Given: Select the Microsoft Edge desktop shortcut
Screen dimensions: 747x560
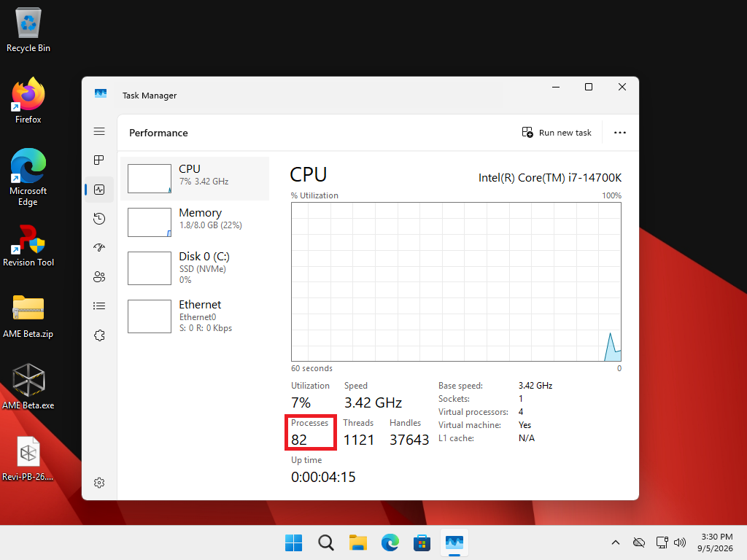Looking at the screenshot, I should (x=28, y=177).
